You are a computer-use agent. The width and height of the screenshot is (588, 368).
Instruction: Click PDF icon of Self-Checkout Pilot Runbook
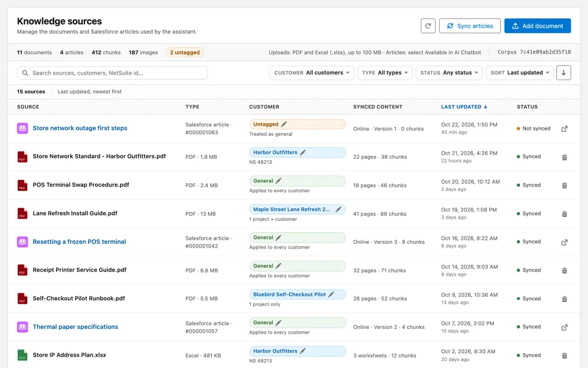[x=22, y=299]
